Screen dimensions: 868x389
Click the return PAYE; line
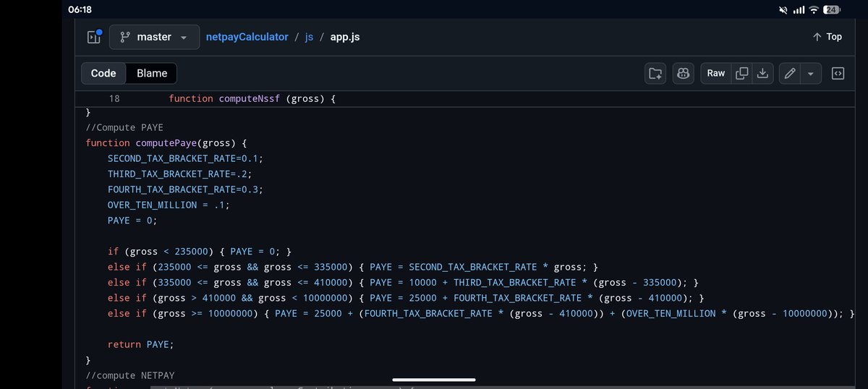point(141,344)
